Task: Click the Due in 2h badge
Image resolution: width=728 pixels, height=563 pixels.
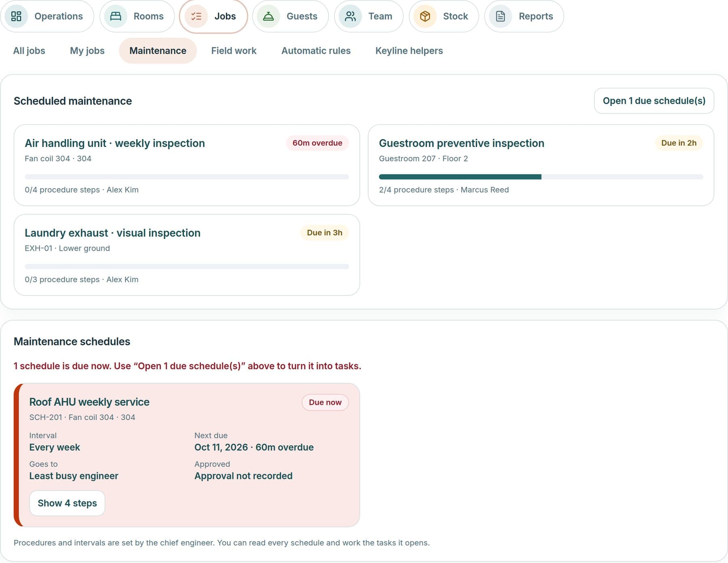Action: 679,143
